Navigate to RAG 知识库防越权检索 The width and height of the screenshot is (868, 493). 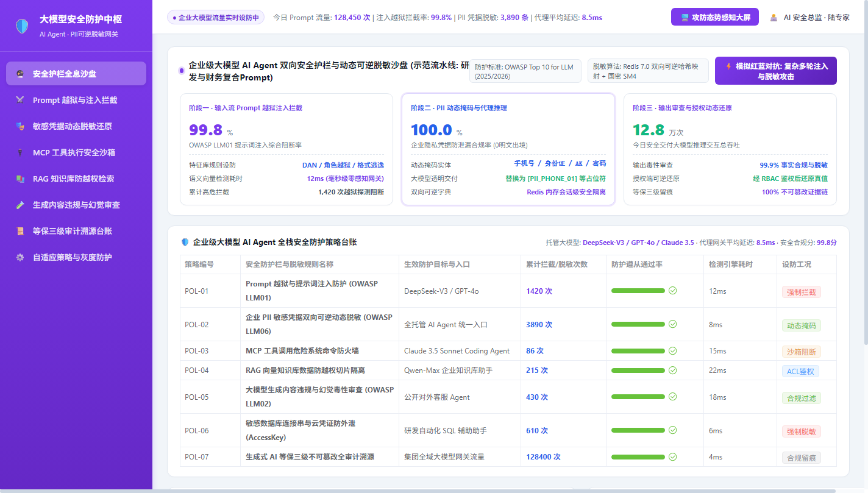[x=76, y=179]
